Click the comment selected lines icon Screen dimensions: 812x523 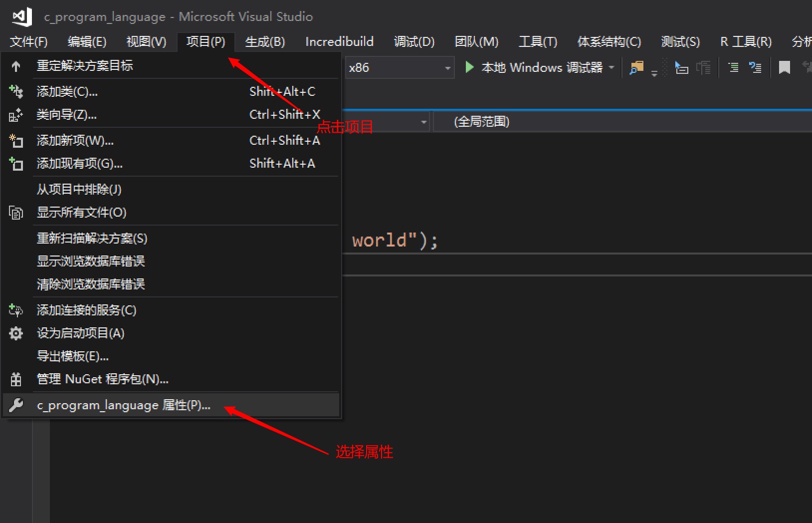point(733,67)
